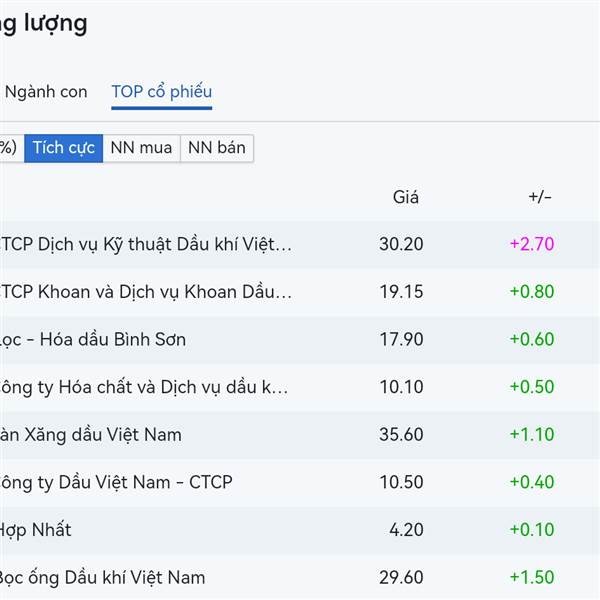Open Dầu Việt Nam - CTCP stock
The height and width of the screenshot is (600, 600).
300,482
